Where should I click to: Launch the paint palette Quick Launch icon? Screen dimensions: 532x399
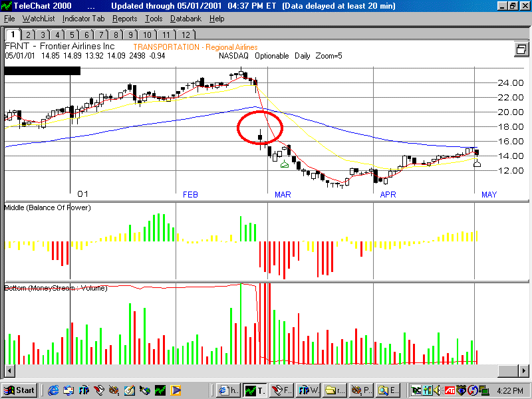[114, 390]
